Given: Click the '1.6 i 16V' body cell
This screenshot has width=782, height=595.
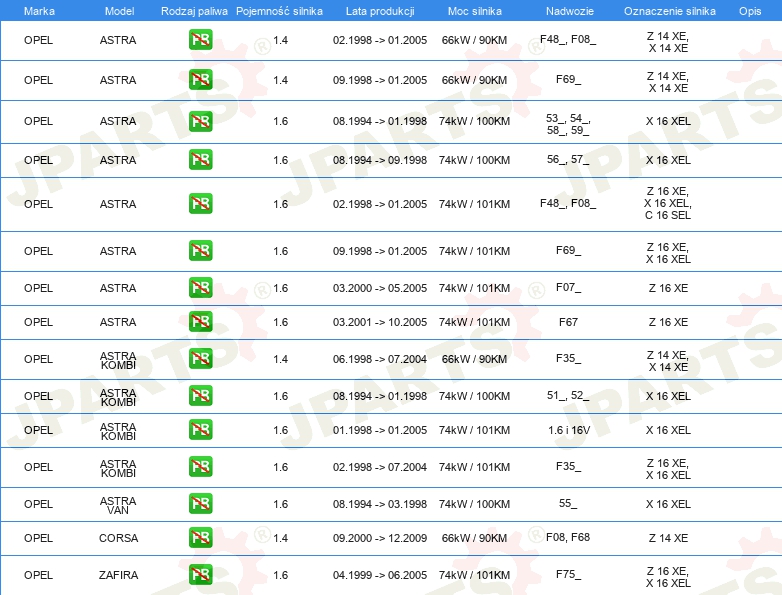Looking at the screenshot, I should tap(569, 430).
